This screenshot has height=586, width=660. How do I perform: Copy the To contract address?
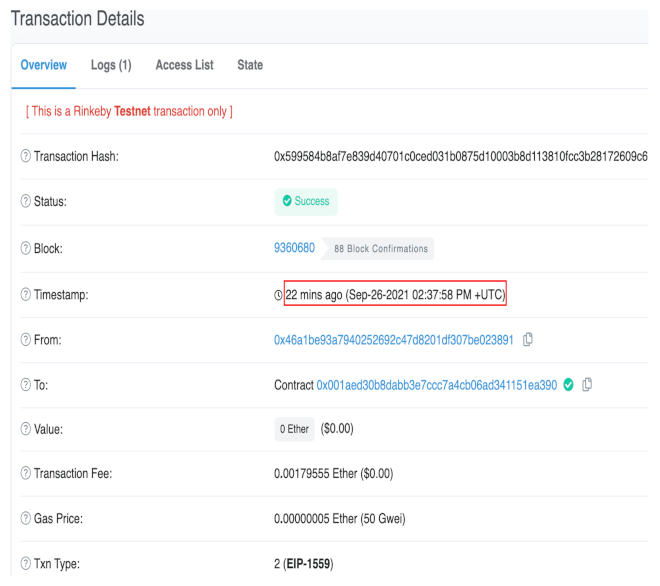(x=587, y=385)
